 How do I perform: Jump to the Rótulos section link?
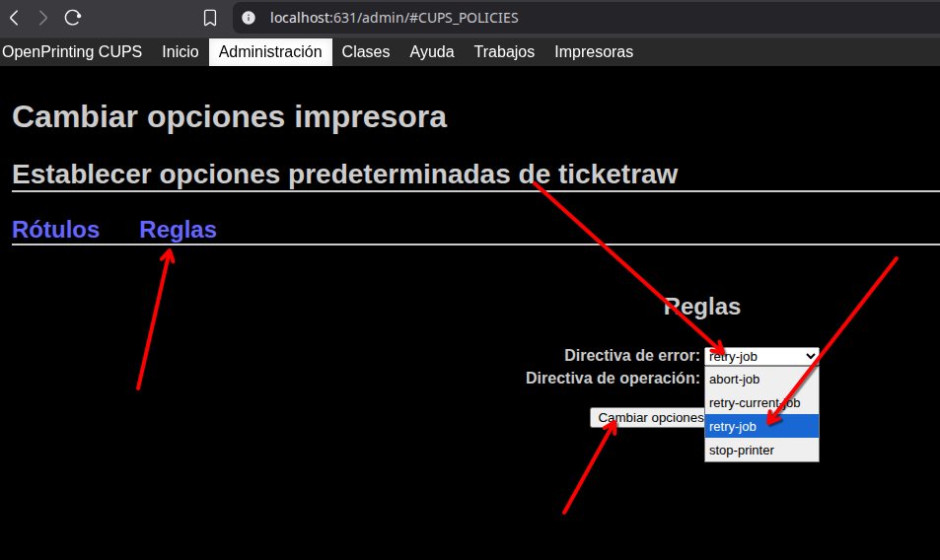[55, 230]
